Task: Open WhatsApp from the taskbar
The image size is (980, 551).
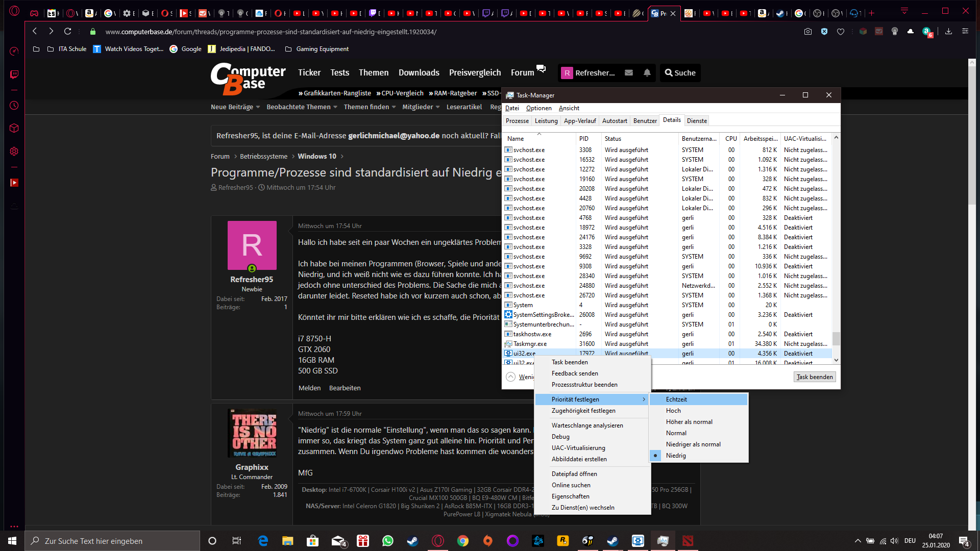Action: [x=388, y=541]
